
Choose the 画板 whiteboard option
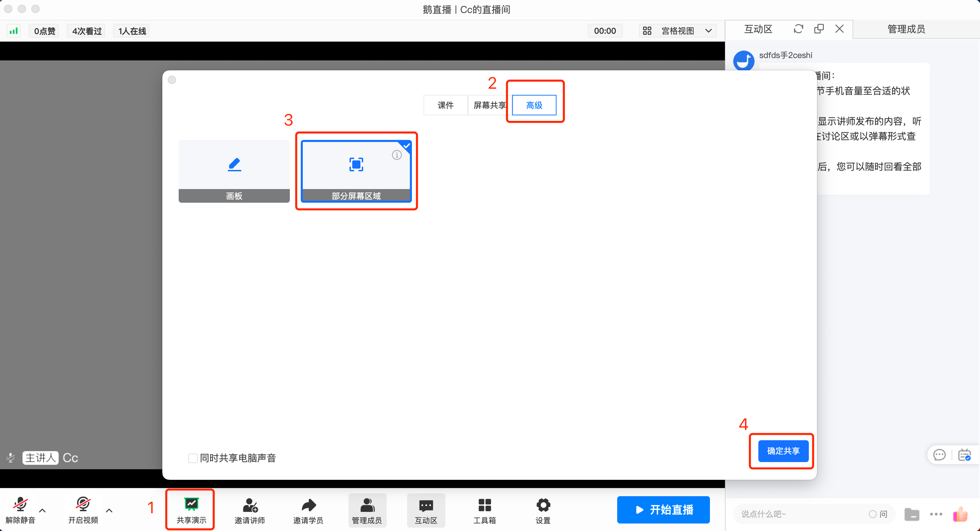[234, 171]
